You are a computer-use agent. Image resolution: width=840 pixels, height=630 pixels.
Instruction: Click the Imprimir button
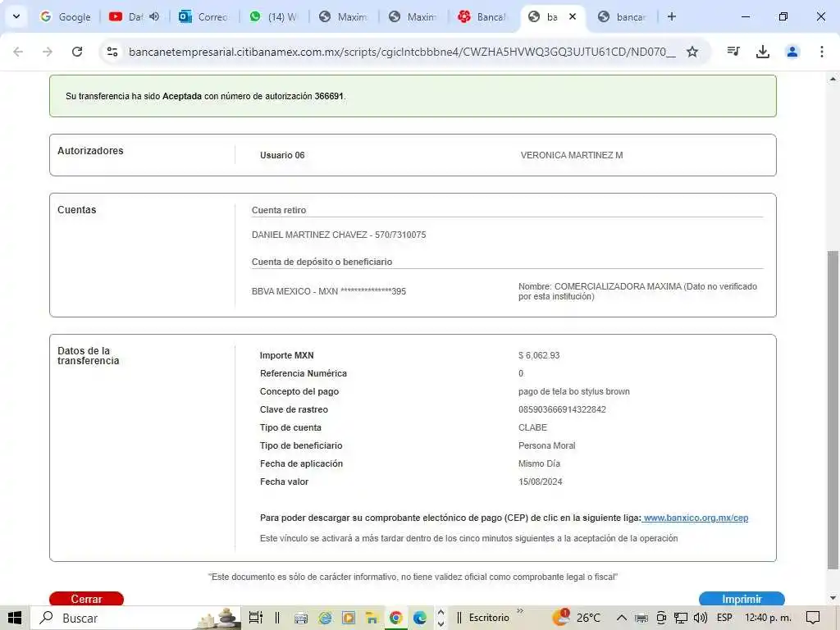[x=742, y=599]
